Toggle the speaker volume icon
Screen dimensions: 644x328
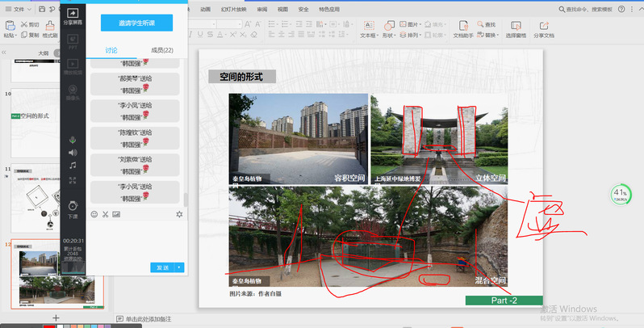tap(73, 152)
